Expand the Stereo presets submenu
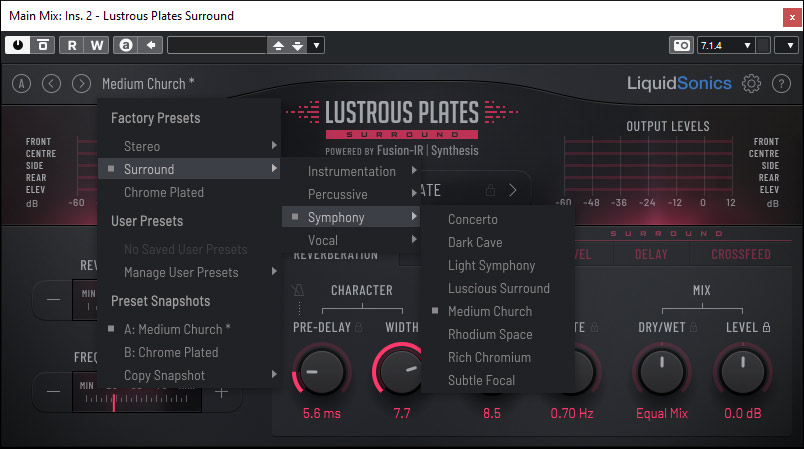This screenshot has width=804, height=449. pyautogui.click(x=189, y=146)
